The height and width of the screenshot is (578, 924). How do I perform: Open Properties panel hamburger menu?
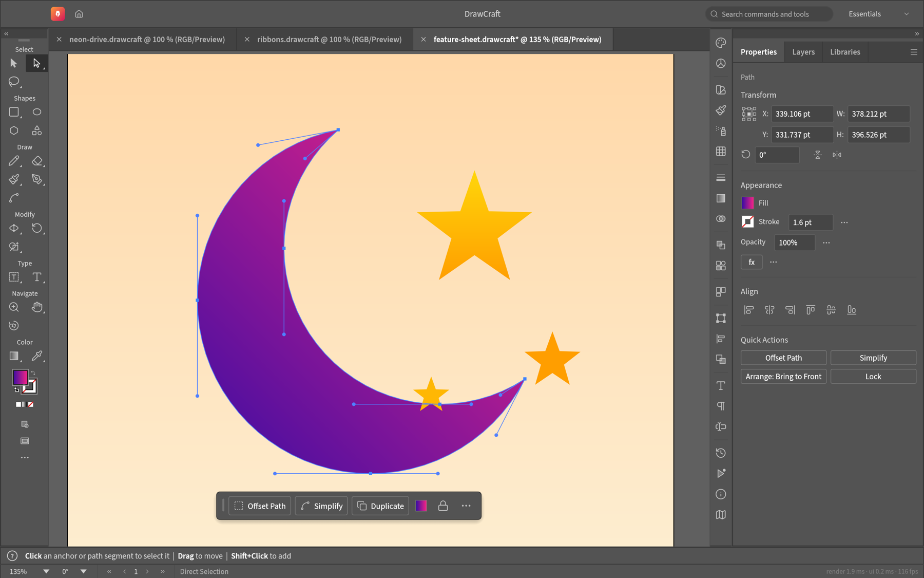pos(914,52)
